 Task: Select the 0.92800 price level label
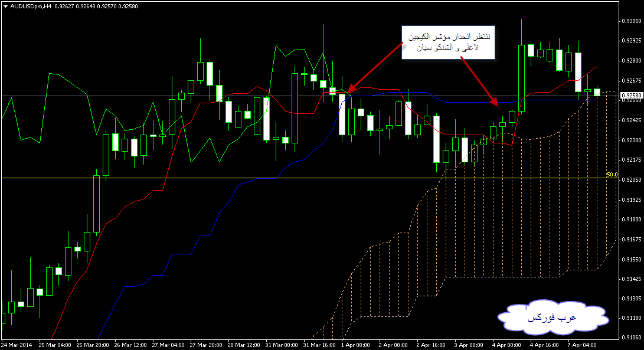coord(632,61)
